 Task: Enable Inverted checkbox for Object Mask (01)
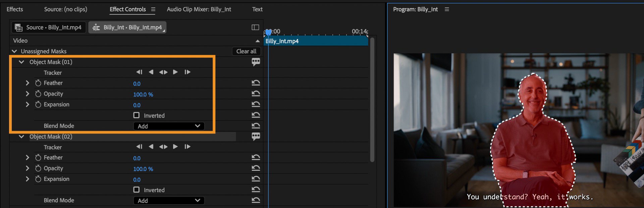(x=136, y=115)
